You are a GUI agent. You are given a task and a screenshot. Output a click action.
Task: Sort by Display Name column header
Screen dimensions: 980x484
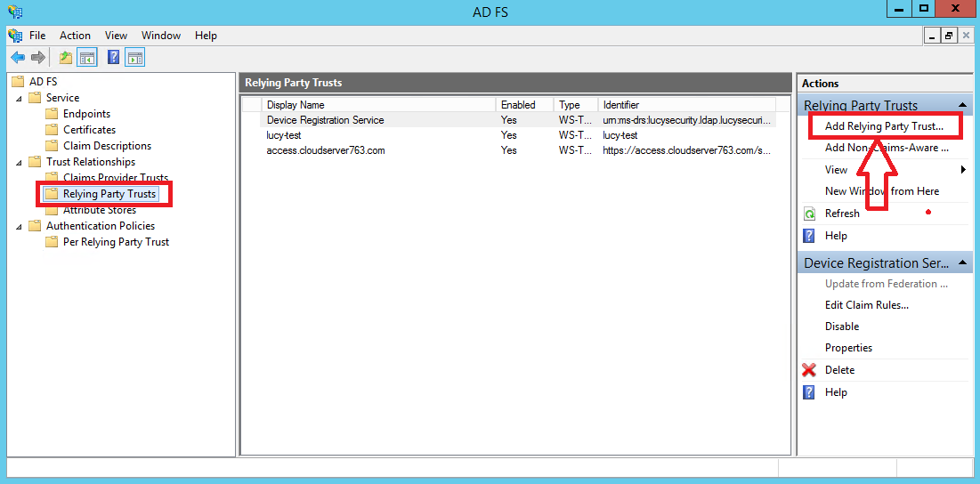(378, 105)
